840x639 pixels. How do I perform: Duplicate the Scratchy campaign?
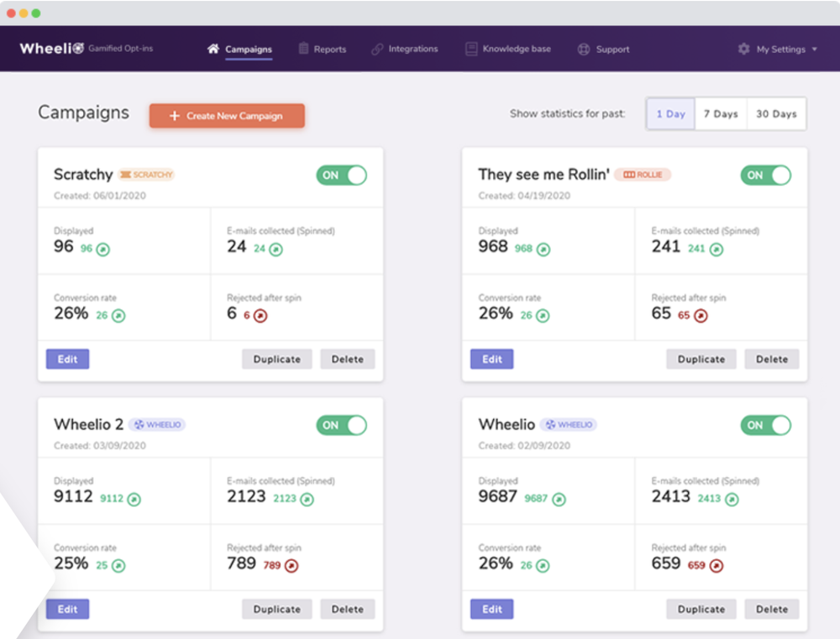point(277,359)
